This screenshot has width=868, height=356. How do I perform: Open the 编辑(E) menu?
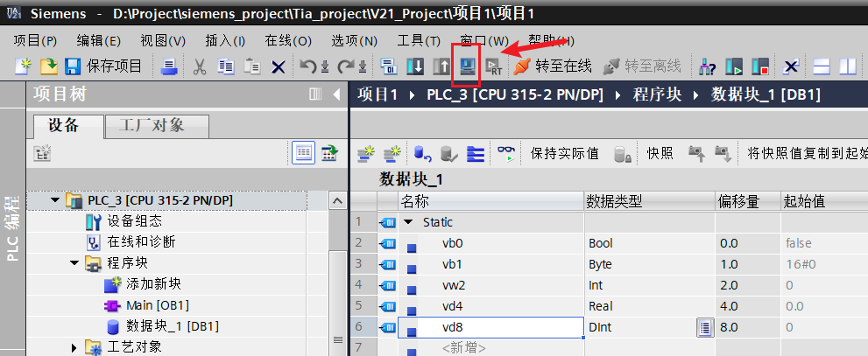pos(98,41)
